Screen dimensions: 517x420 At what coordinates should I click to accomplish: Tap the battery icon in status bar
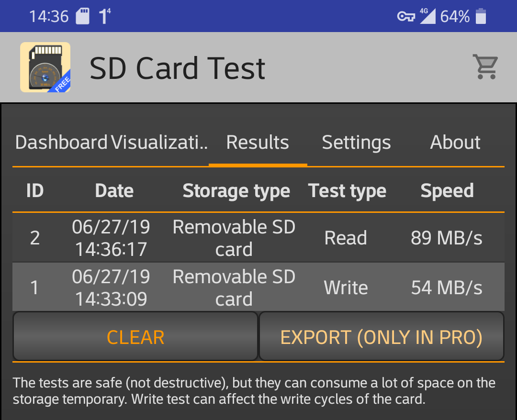click(481, 16)
